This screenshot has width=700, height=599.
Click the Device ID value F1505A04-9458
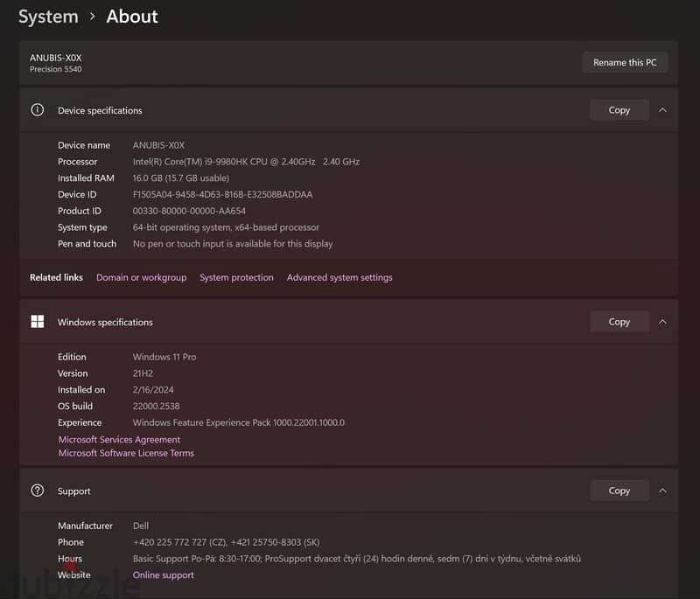(223, 194)
